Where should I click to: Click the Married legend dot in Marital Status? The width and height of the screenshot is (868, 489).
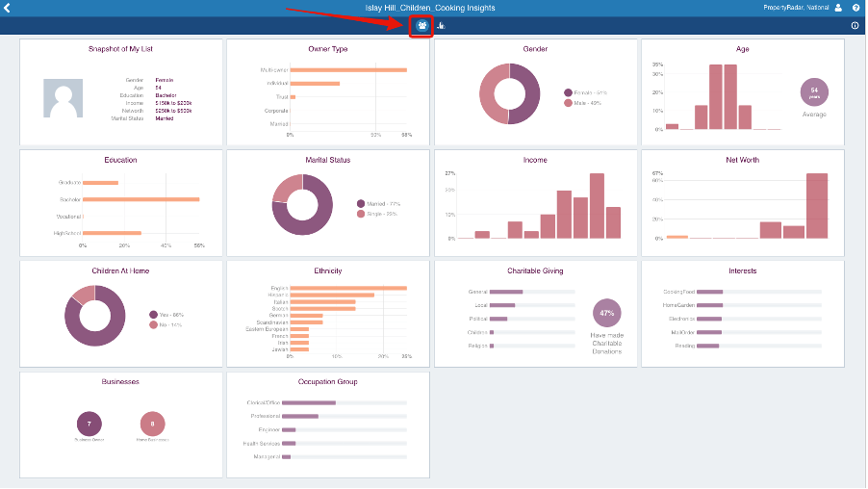(x=361, y=204)
